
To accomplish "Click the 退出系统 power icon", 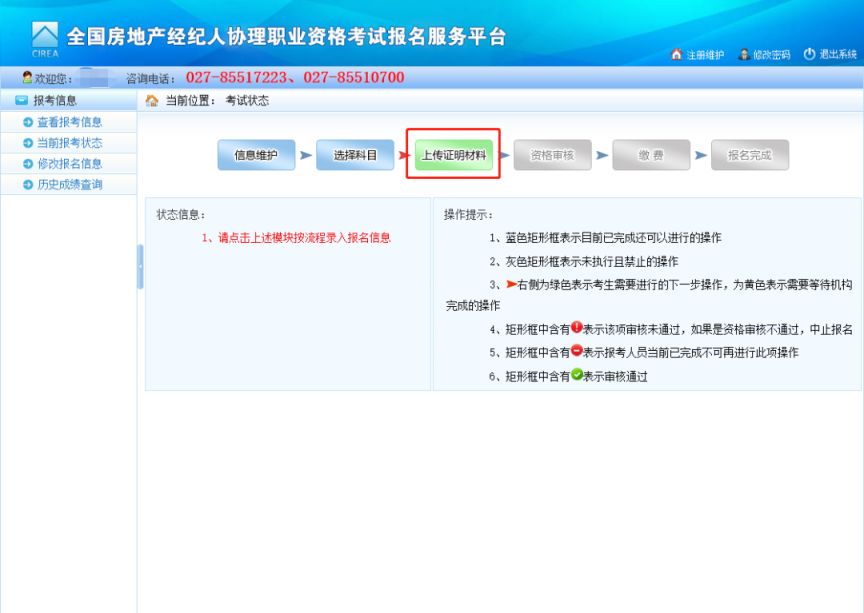I will [x=809, y=54].
